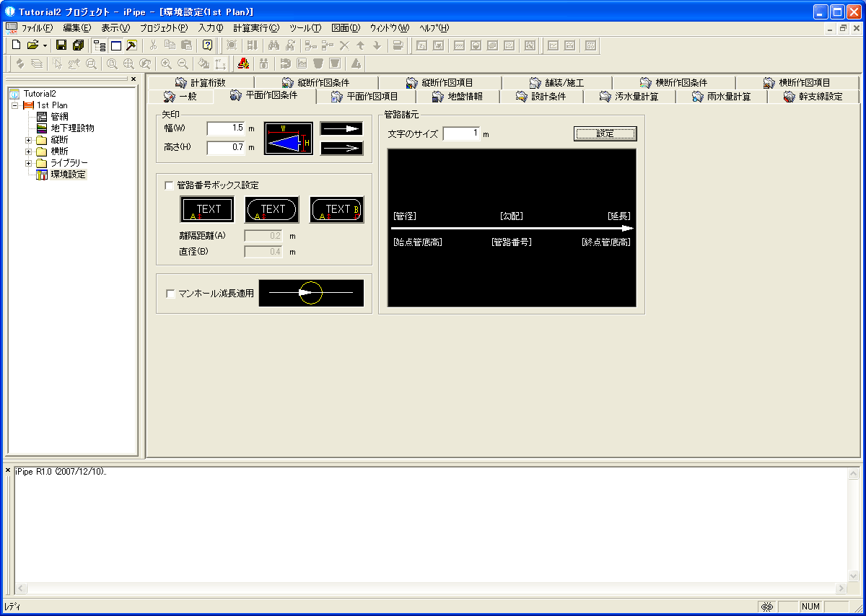Open the ファイル(F) menu
Screen dimensions: 866x616
[x=37, y=27]
